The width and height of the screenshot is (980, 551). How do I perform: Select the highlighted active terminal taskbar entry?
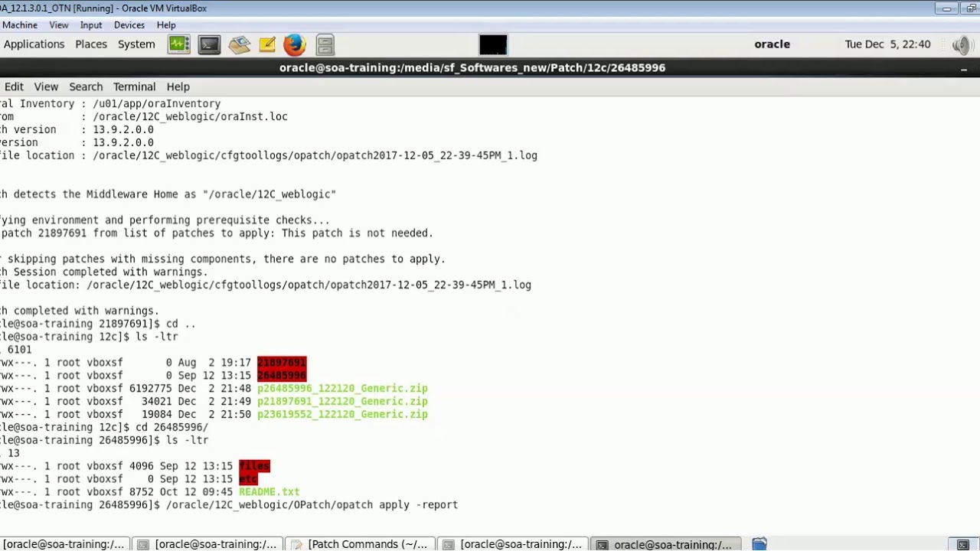(x=666, y=544)
